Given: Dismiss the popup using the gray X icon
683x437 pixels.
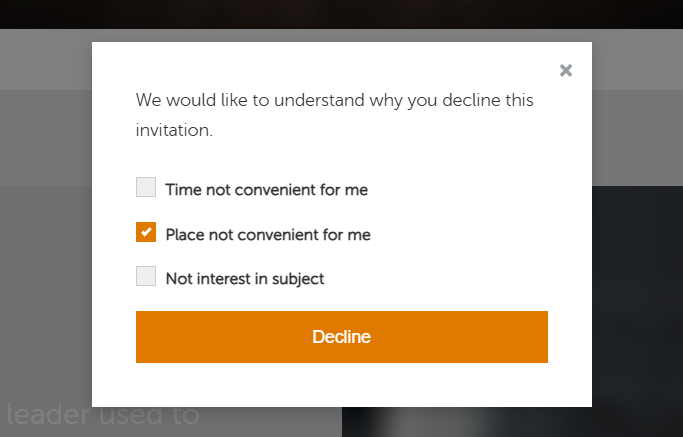Looking at the screenshot, I should point(566,70).
